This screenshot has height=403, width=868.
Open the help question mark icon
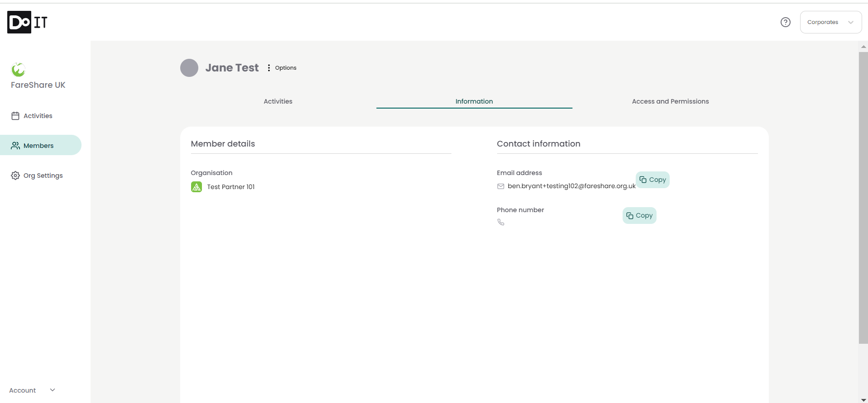785,22
